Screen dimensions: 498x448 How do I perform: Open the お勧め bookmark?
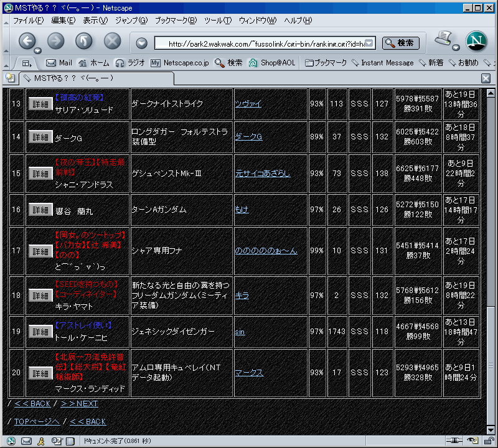464,63
